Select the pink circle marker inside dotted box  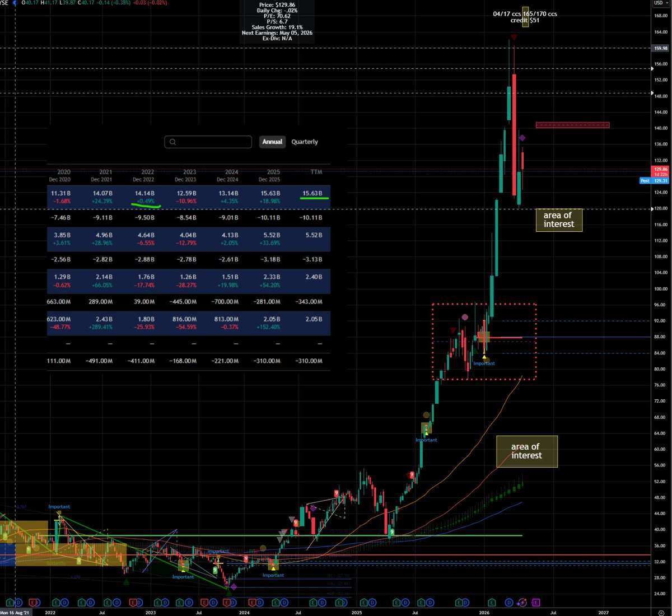pos(465,317)
